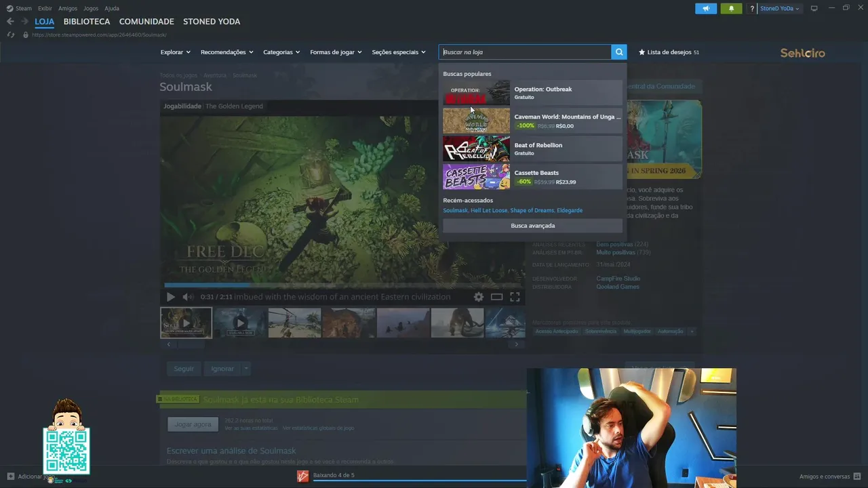Open developer CampFire Studio link
This screenshot has height=488, width=868.
[x=618, y=279]
